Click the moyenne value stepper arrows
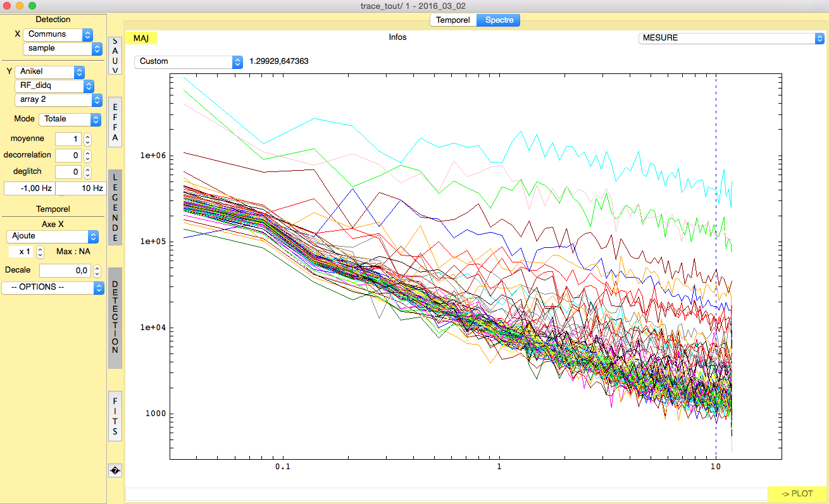This screenshot has height=504, width=829. (88, 139)
